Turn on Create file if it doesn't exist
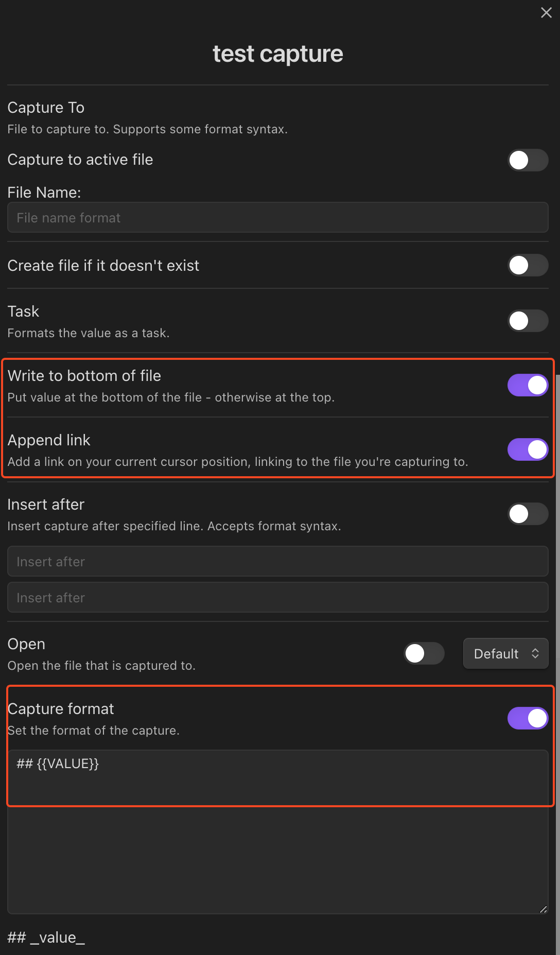Viewport: 560px width, 955px height. tap(528, 265)
